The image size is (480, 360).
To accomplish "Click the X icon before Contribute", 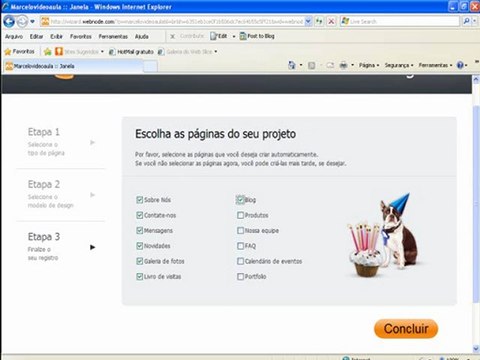I will 173,36.
